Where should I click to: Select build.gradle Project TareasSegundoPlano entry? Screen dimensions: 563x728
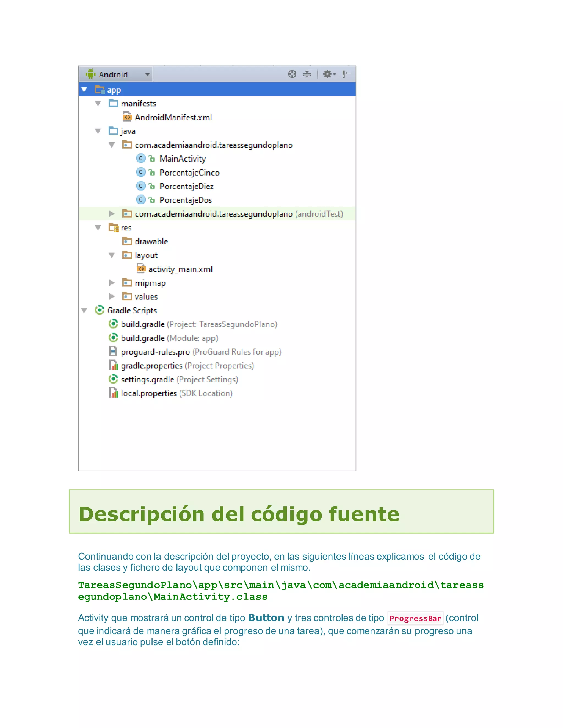(199, 324)
